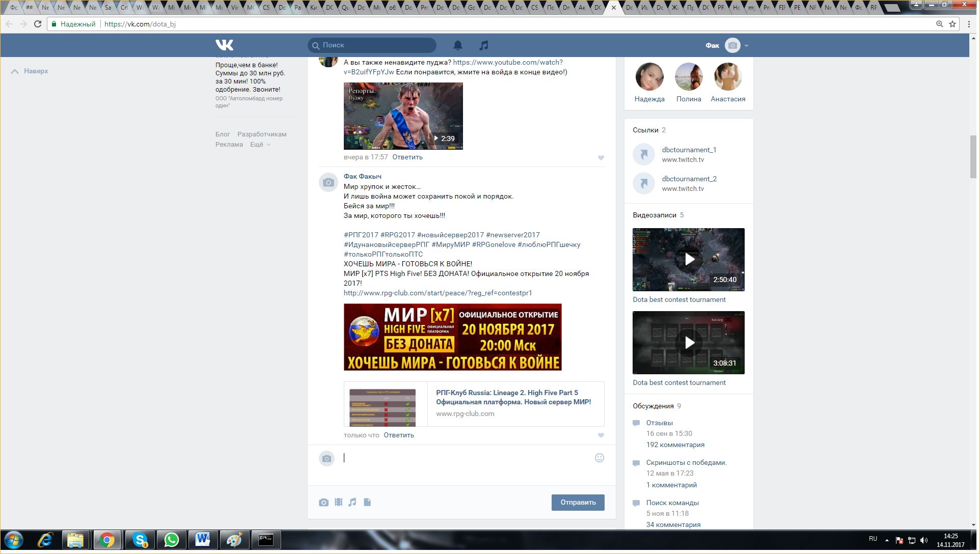Like the pudge video comment heart

point(601,158)
